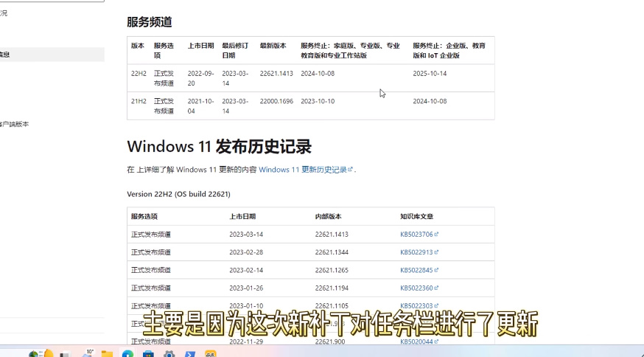Open File Explorer from the taskbar

click(108, 355)
